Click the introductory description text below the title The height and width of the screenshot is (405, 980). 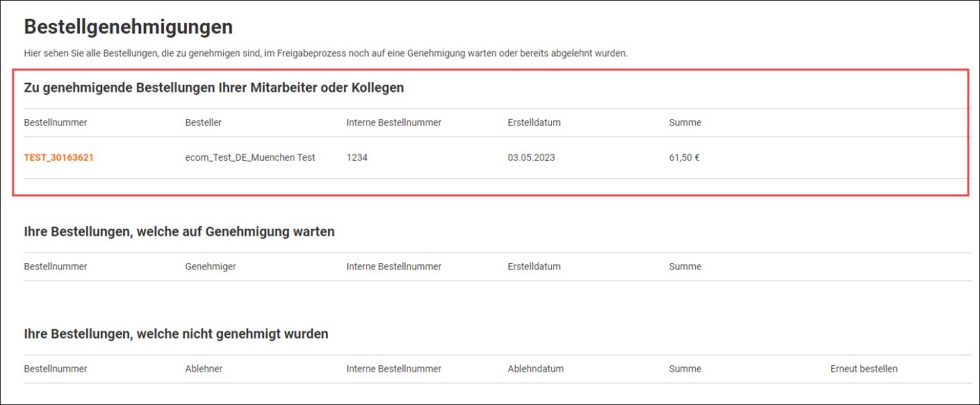325,54
